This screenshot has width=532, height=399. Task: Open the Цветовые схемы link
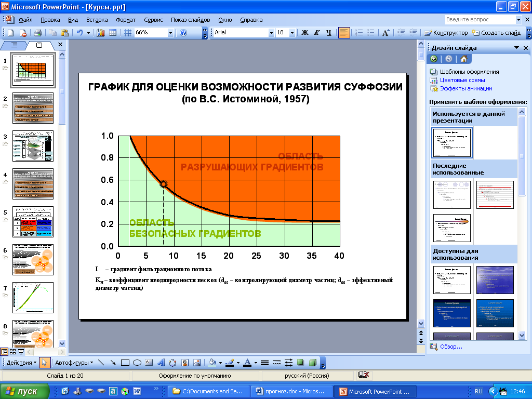click(462, 80)
